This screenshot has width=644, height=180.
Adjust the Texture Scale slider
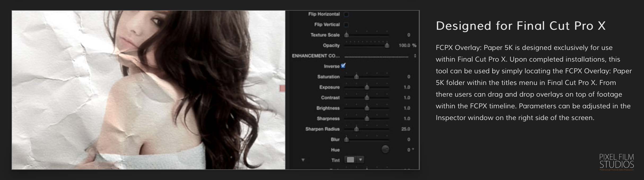coord(367,35)
